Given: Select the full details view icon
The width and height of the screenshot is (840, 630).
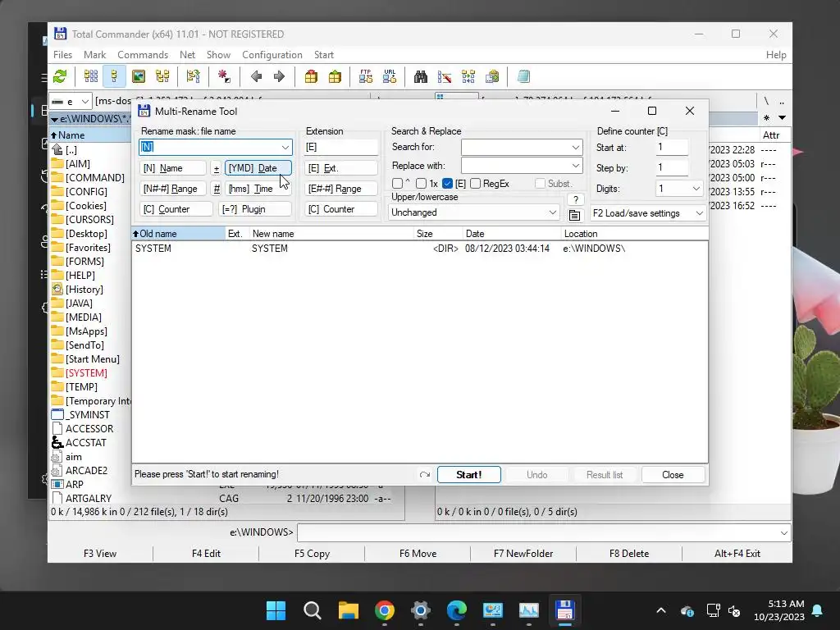Looking at the screenshot, I should point(114,76).
